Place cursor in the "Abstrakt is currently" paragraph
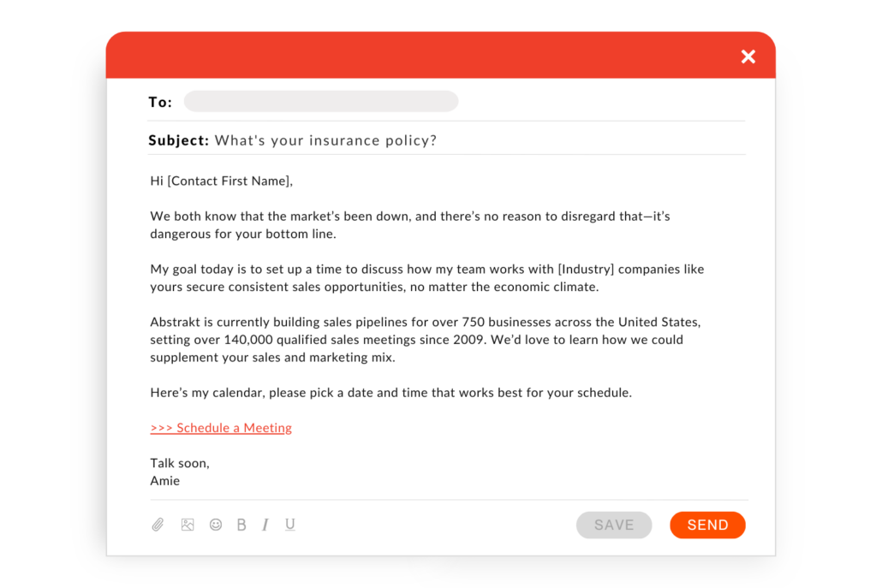 tap(425, 340)
